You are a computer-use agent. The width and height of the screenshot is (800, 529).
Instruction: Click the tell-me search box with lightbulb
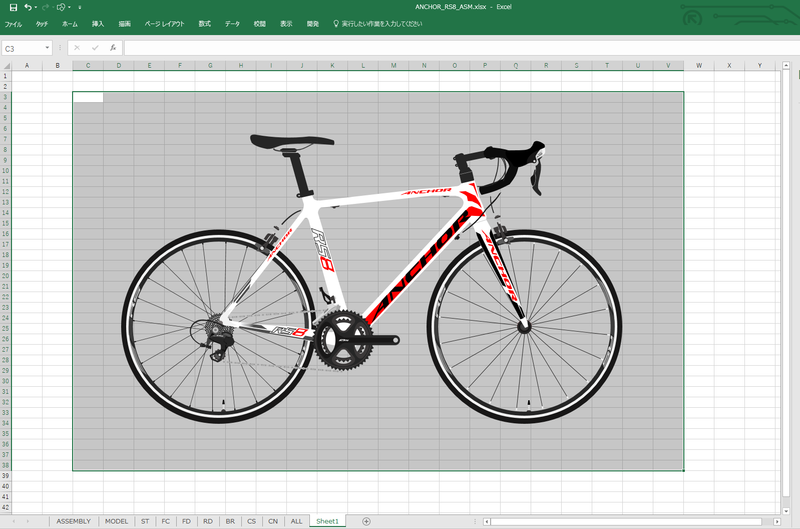378,24
